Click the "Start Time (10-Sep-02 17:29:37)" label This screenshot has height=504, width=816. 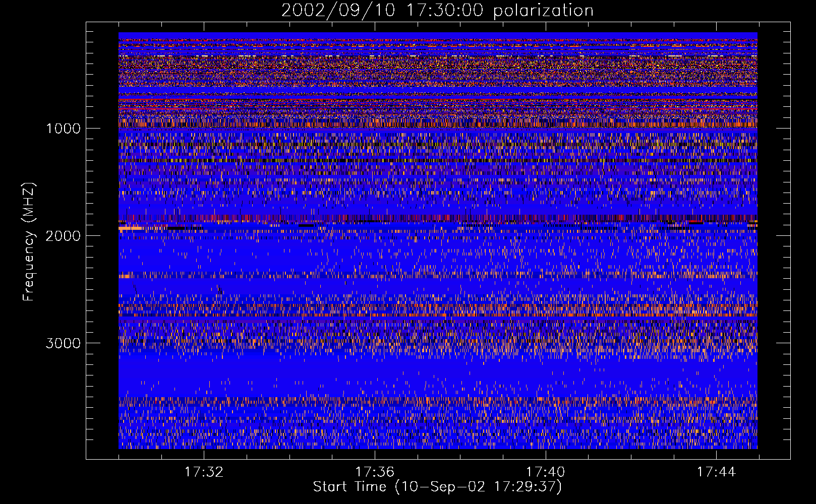pos(437,487)
